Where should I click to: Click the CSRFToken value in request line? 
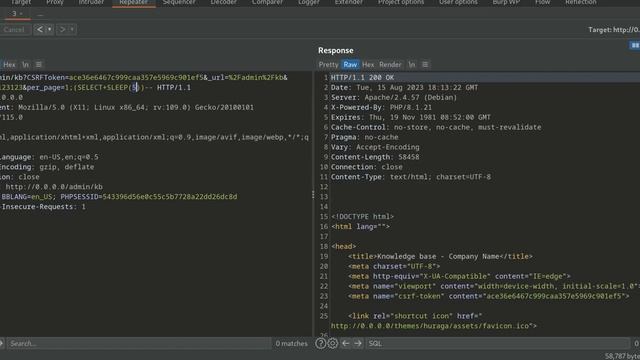(x=136, y=78)
